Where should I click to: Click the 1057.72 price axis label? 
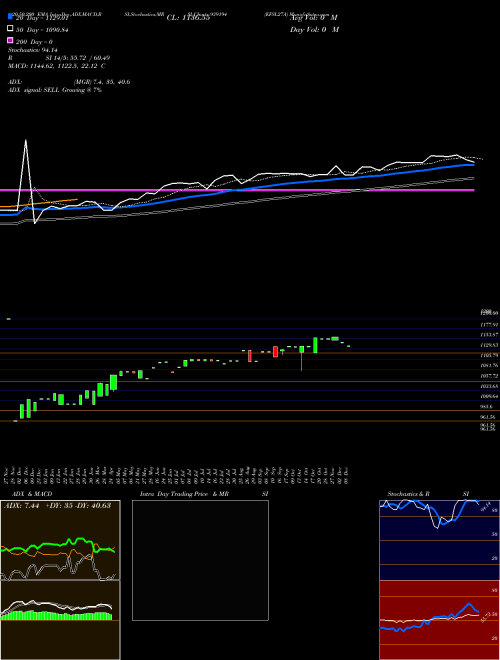(489, 376)
